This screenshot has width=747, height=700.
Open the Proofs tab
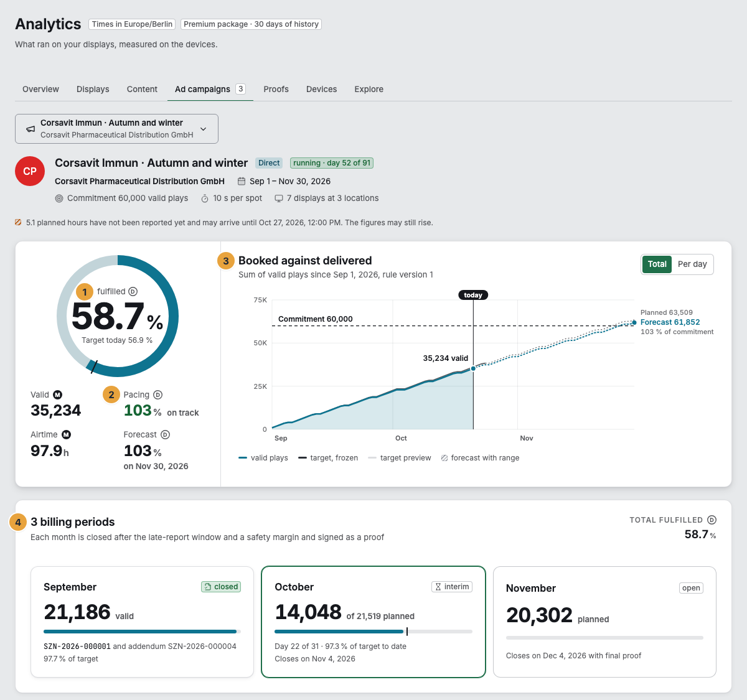pyautogui.click(x=276, y=89)
